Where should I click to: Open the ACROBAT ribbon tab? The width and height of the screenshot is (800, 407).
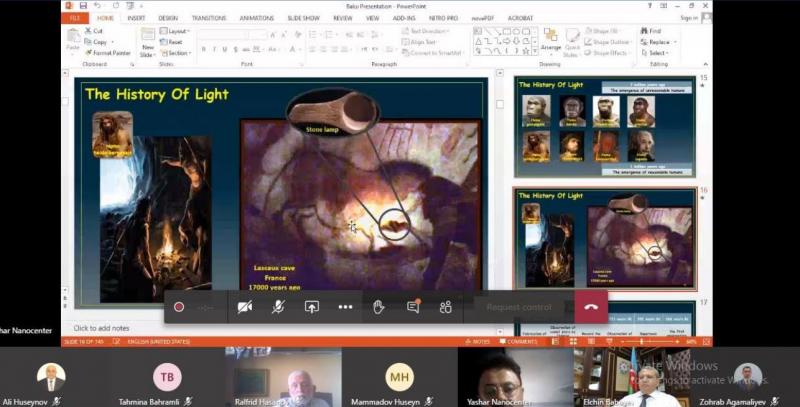tap(520, 18)
